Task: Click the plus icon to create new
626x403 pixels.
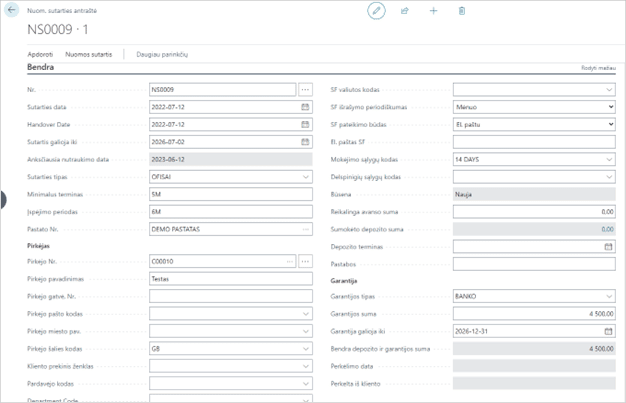Action: (x=433, y=11)
